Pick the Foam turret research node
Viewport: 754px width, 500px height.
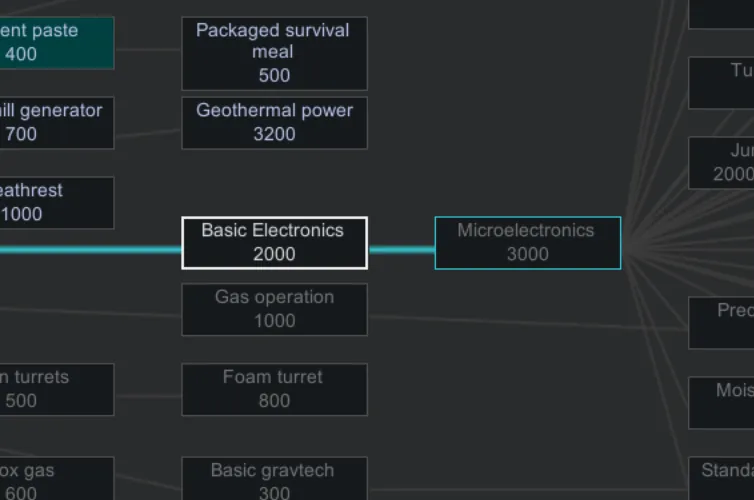pyautogui.click(x=274, y=389)
